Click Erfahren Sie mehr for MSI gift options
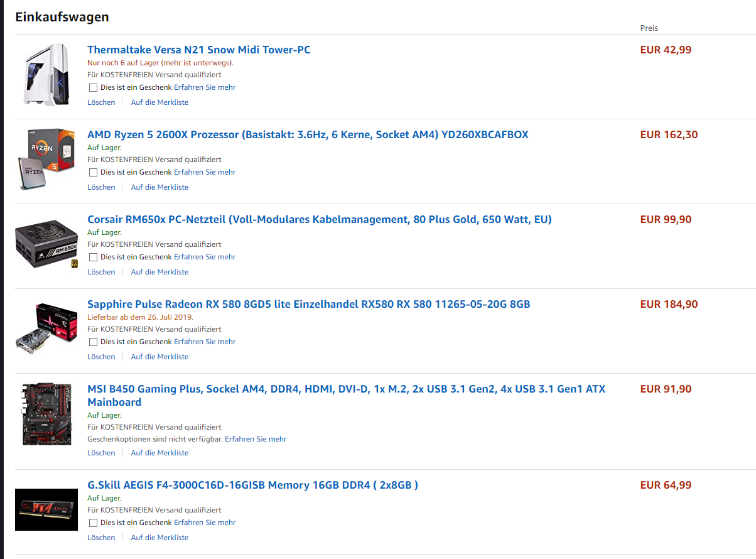This screenshot has width=756, height=559. pos(256,439)
